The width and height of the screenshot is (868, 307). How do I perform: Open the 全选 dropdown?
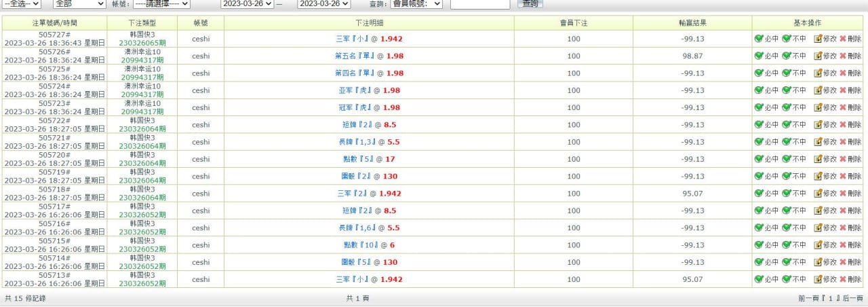coord(22,3)
